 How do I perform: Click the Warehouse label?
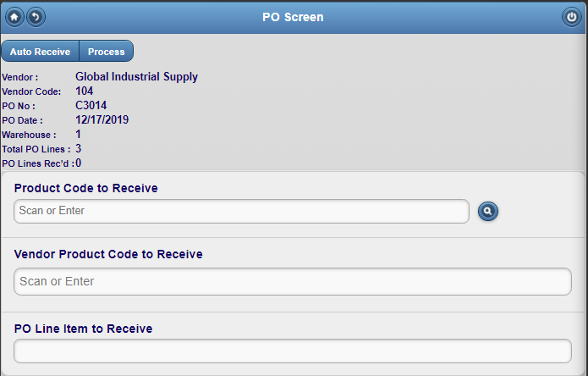[29, 135]
